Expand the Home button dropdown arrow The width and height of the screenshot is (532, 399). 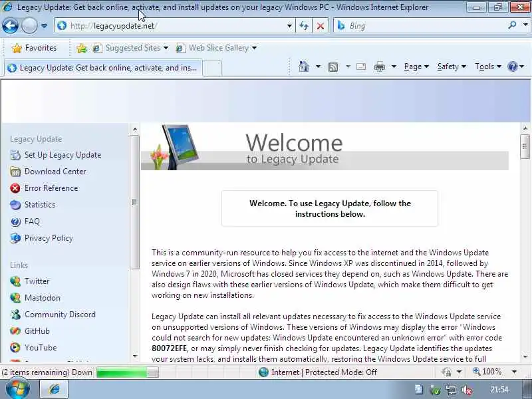pyautogui.click(x=318, y=66)
